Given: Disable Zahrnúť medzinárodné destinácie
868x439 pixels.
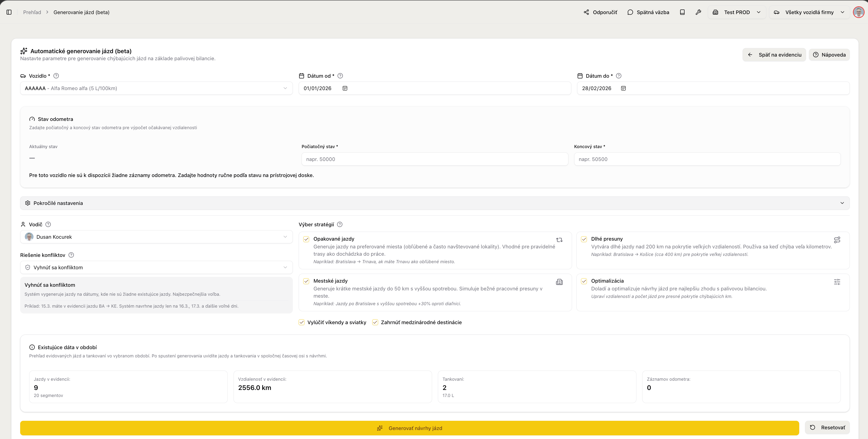Looking at the screenshot, I should pos(375,322).
